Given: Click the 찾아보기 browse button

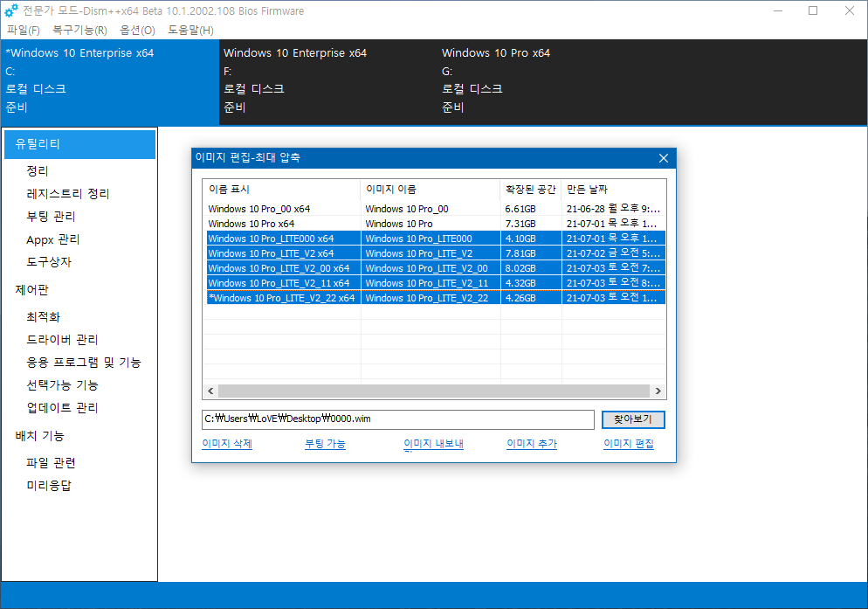Looking at the screenshot, I should (633, 419).
